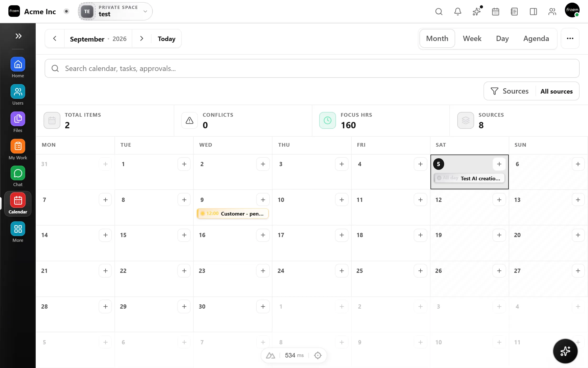Open the Users section in sidebar
The width and height of the screenshot is (588, 368).
(x=18, y=95)
